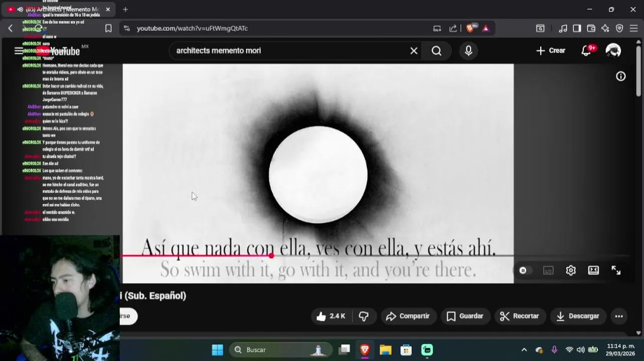The width and height of the screenshot is (644, 361).
Task: Share this page via address bar share icon
Action: 453,29
